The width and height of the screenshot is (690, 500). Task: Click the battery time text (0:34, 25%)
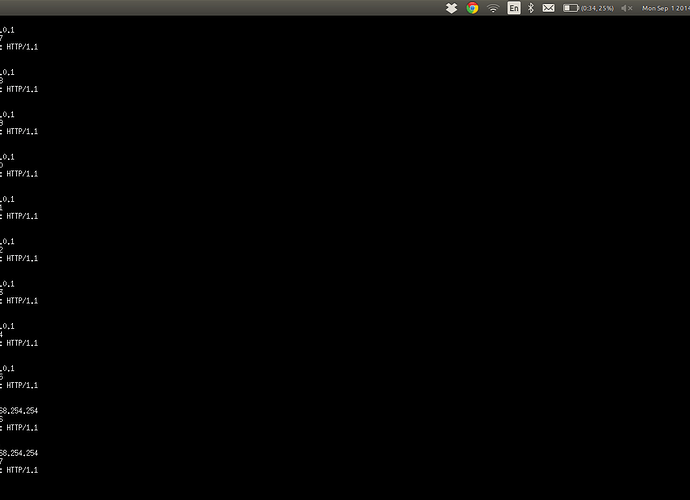click(597, 8)
